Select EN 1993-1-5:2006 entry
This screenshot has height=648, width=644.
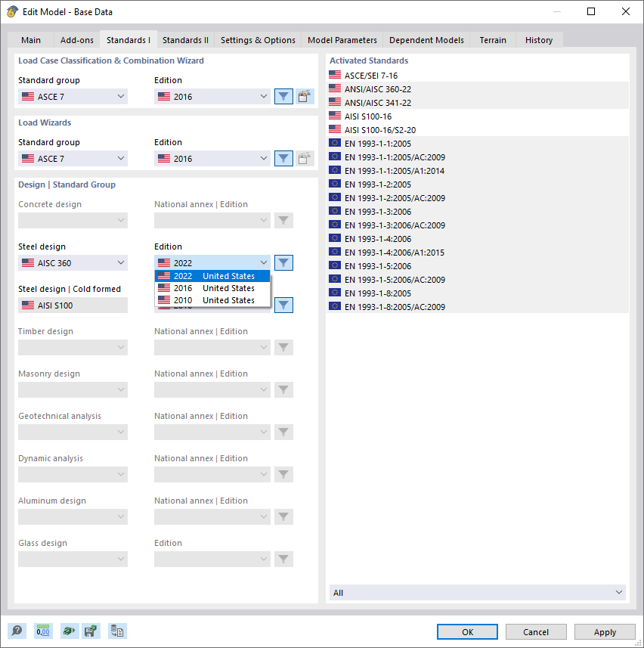[x=478, y=267]
